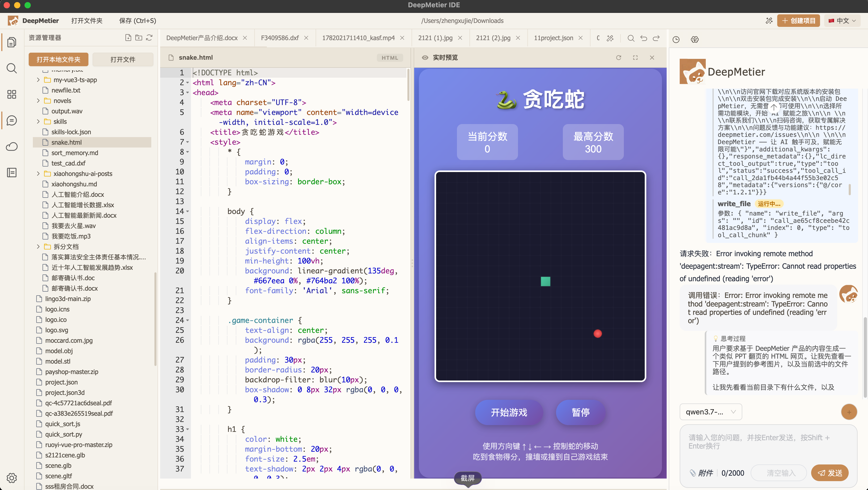Click the magic wand icon near create project
Screen dimensions: 868x490
pos(769,21)
